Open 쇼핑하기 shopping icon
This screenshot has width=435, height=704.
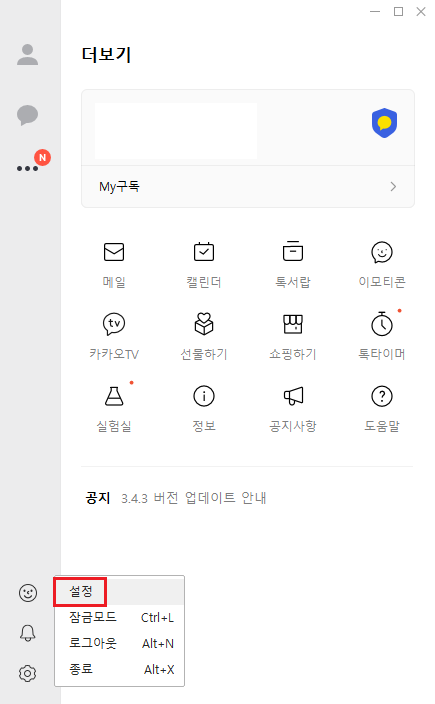click(293, 324)
